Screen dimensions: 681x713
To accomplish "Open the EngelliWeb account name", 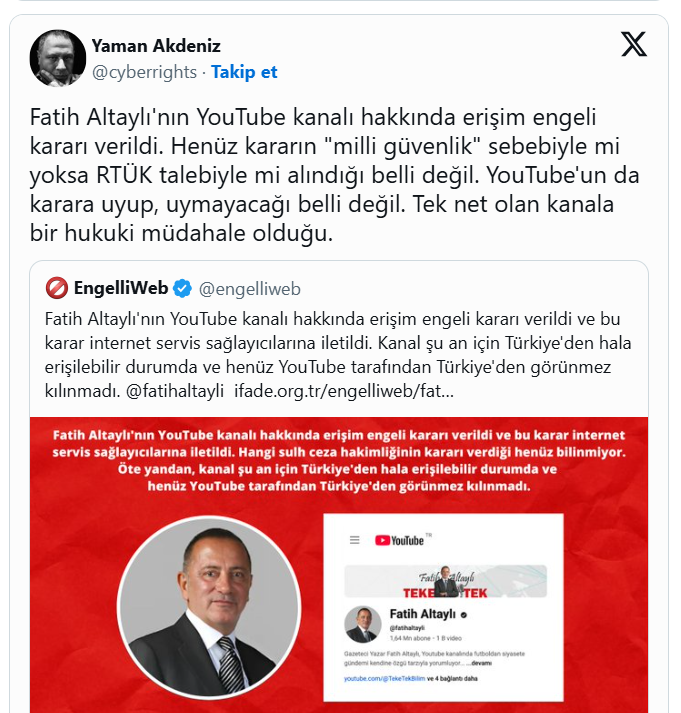I will click(x=121, y=288).
